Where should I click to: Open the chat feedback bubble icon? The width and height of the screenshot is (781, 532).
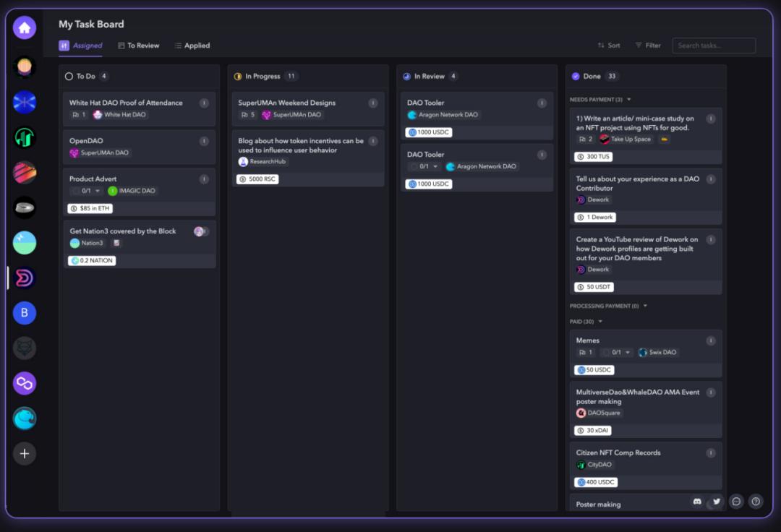pyautogui.click(x=736, y=501)
